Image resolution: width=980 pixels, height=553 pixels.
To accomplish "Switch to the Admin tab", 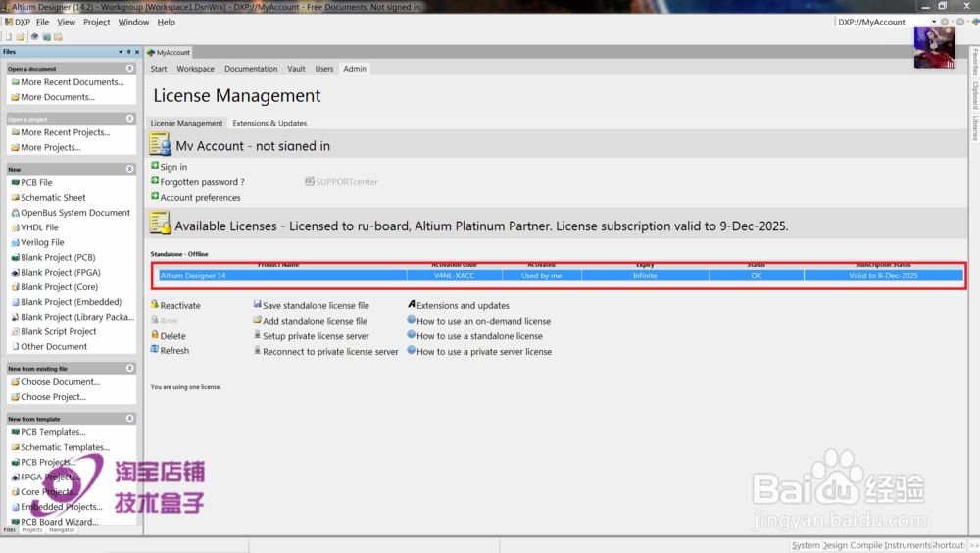I will pyautogui.click(x=355, y=69).
